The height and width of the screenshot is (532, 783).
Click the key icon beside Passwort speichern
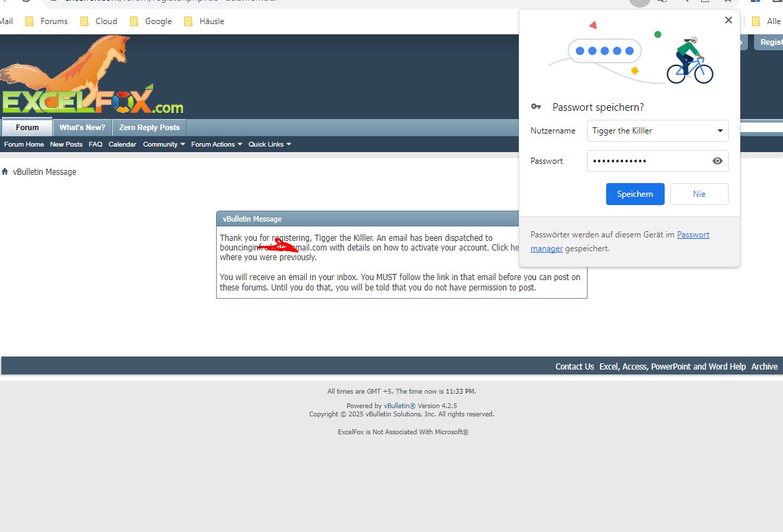pyautogui.click(x=536, y=107)
